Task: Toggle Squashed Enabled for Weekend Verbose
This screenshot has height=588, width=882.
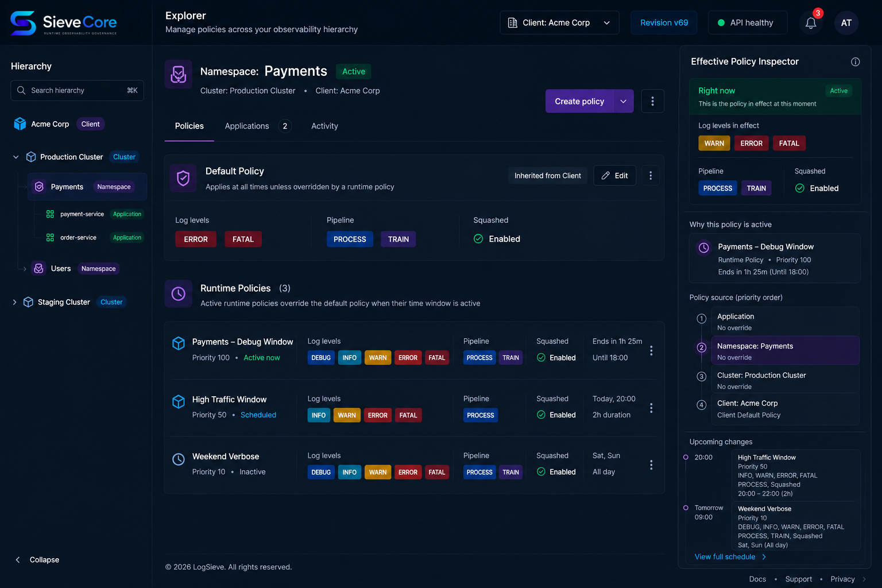Action: tap(541, 471)
